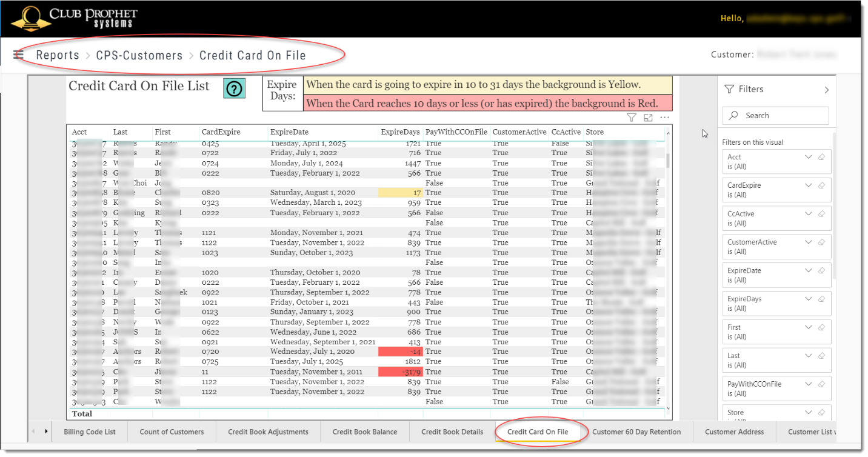Clear the Store filter eraser icon

[821, 412]
